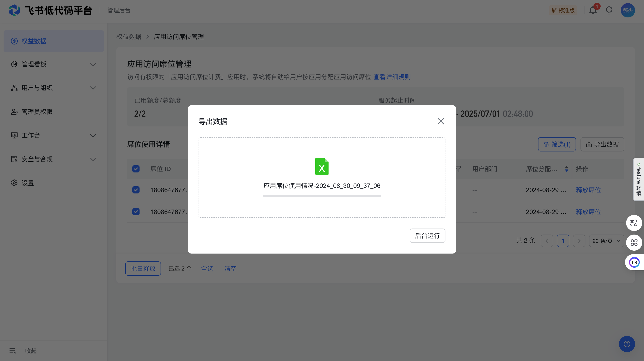Select page 1 in pagination
The image size is (644, 361).
563,241
